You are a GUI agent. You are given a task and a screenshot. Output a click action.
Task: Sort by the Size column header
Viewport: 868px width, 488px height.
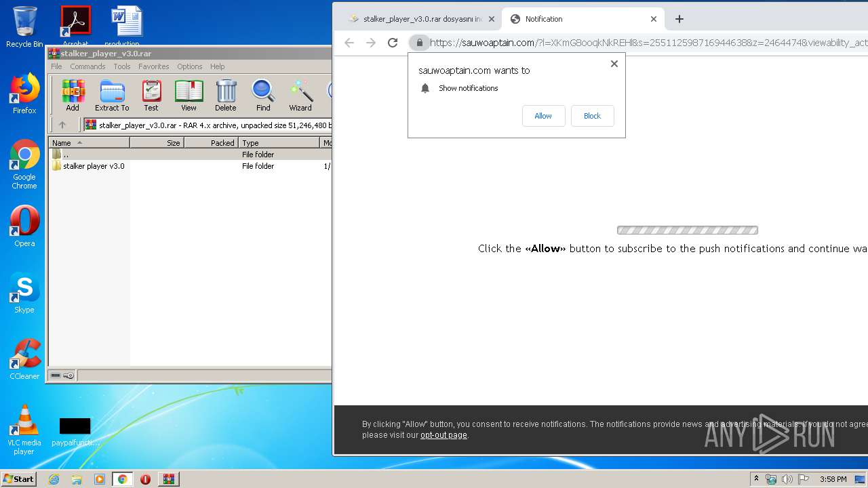[157, 143]
